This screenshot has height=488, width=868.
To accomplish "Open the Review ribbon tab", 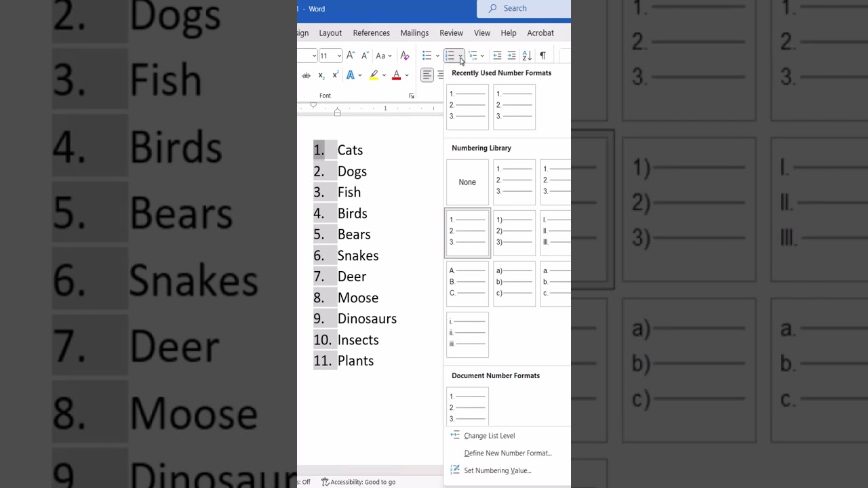I will coord(451,33).
